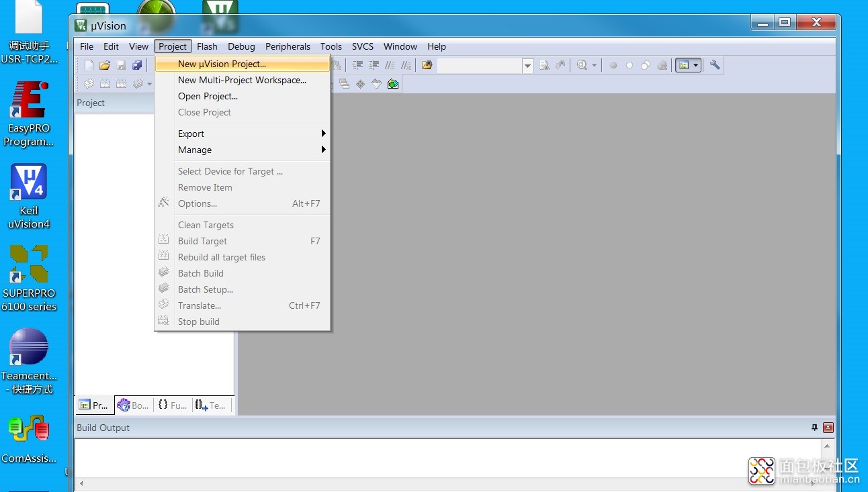The image size is (868, 492).
Task: Open the debug session icon dropdown arrow
Action: pyautogui.click(x=594, y=66)
